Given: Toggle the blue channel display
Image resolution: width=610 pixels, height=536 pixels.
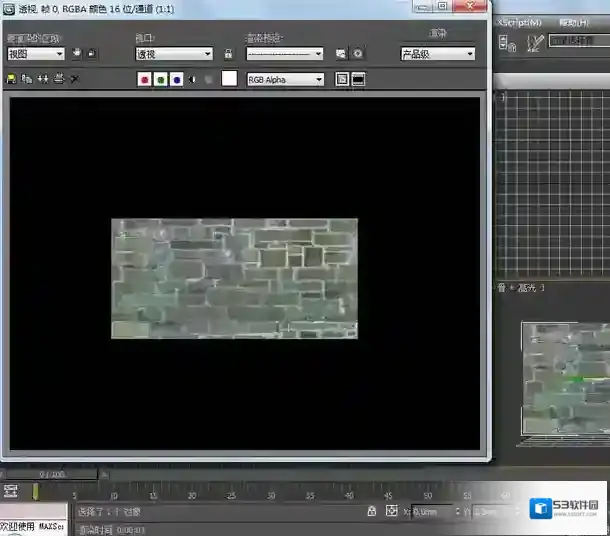Looking at the screenshot, I should pos(177,79).
